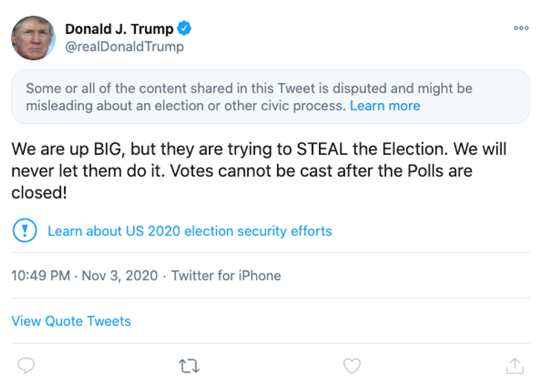Click the exclamation mark info icon

25,231
